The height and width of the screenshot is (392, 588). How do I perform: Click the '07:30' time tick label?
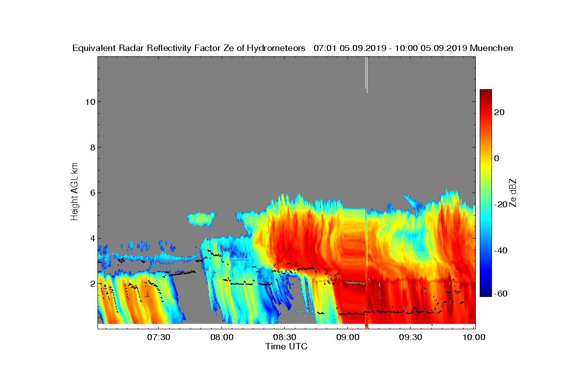(158, 337)
